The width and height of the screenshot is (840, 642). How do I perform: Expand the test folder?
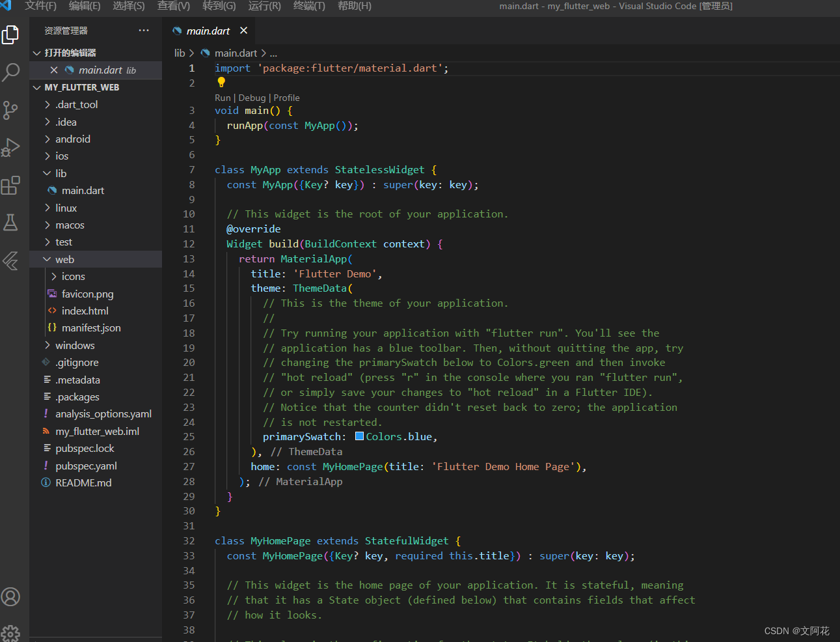(x=47, y=242)
